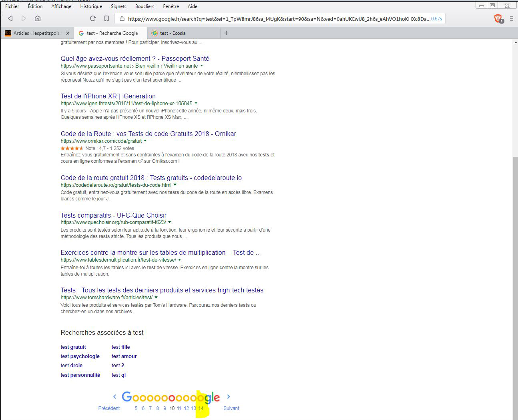Open the Historique menu
The width and height of the screenshot is (518, 420).
coord(91,6)
